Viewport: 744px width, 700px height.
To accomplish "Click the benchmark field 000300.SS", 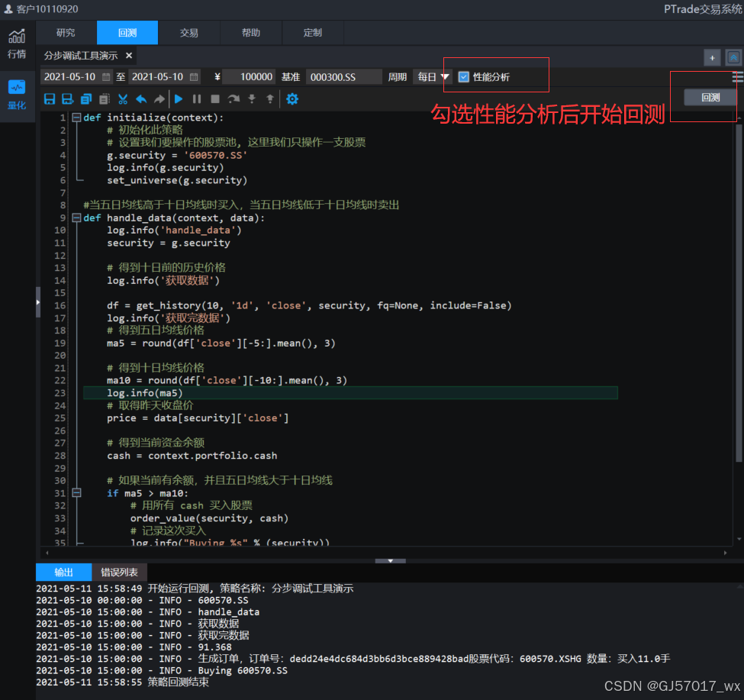I will 344,77.
